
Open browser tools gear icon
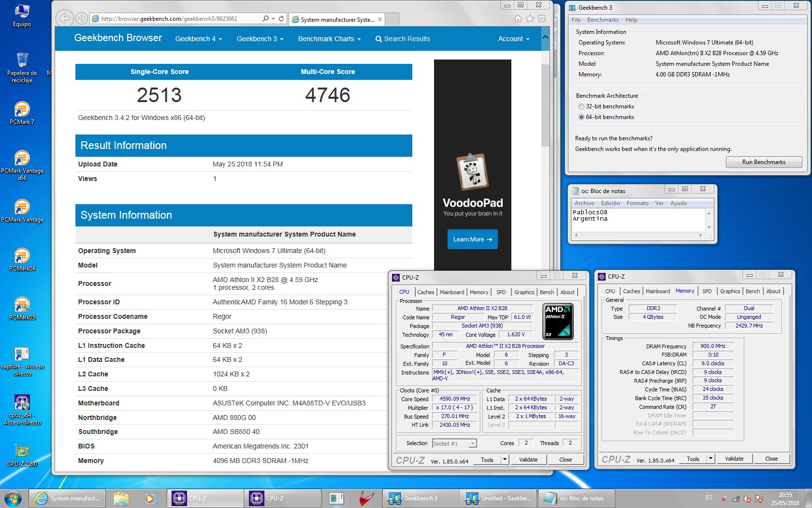[542, 18]
